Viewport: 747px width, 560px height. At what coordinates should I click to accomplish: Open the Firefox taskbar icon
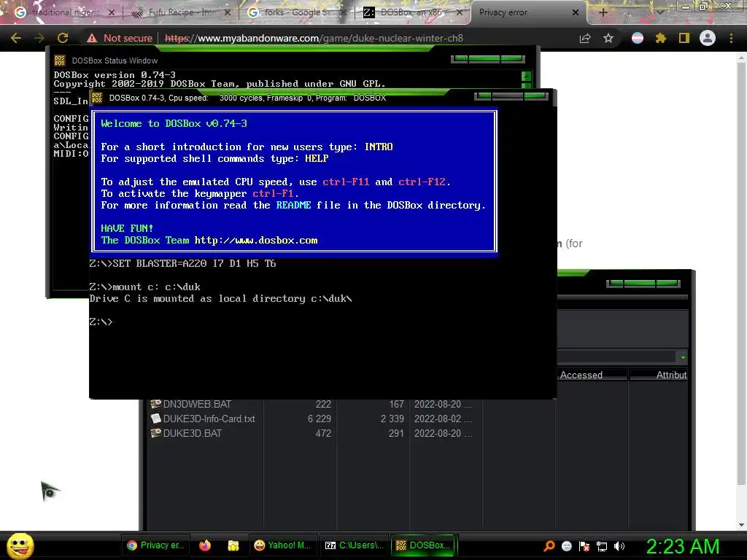(x=205, y=545)
